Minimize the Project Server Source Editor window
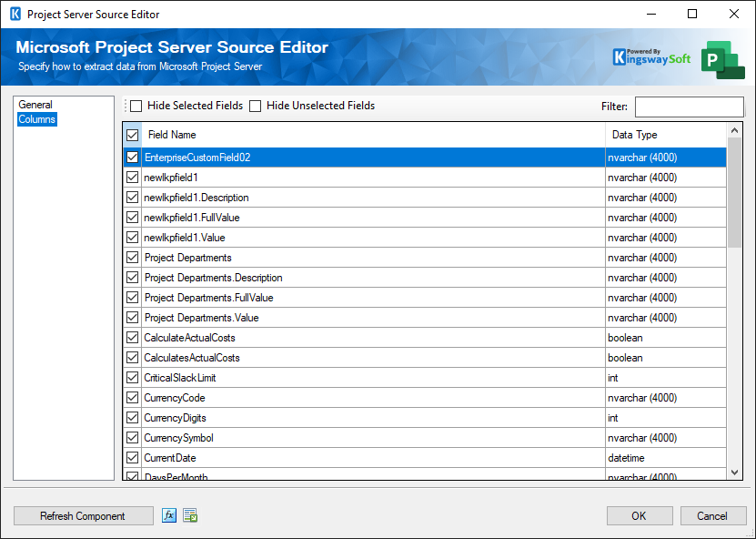This screenshot has height=539, width=756. click(650, 14)
